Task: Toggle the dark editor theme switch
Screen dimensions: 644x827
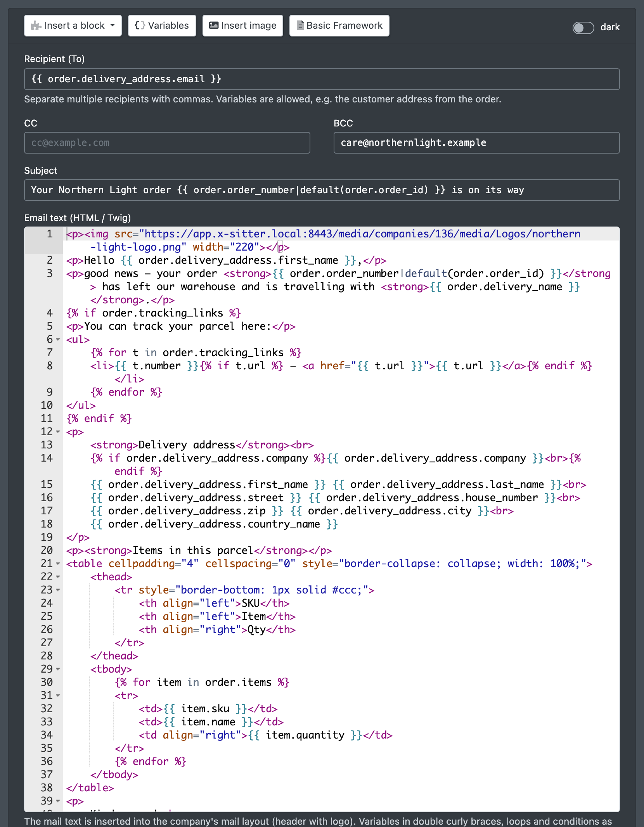Action: pyautogui.click(x=583, y=28)
